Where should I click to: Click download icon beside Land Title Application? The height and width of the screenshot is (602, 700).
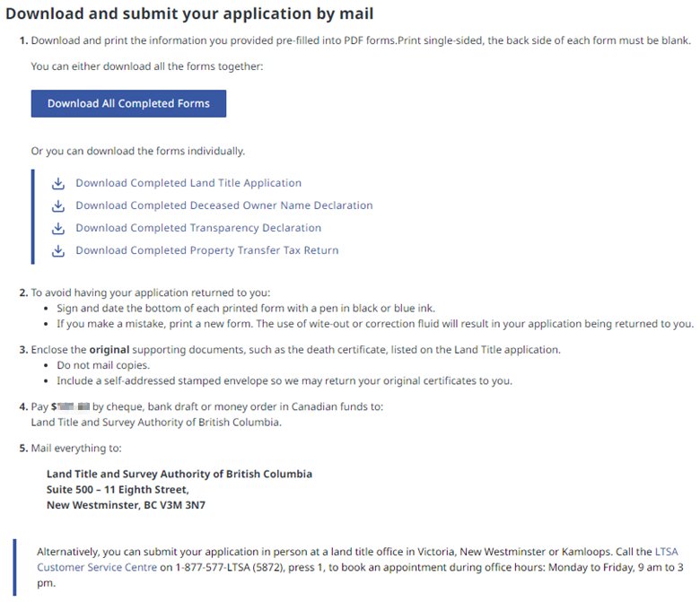pyautogui.click(x=58, y=183)
